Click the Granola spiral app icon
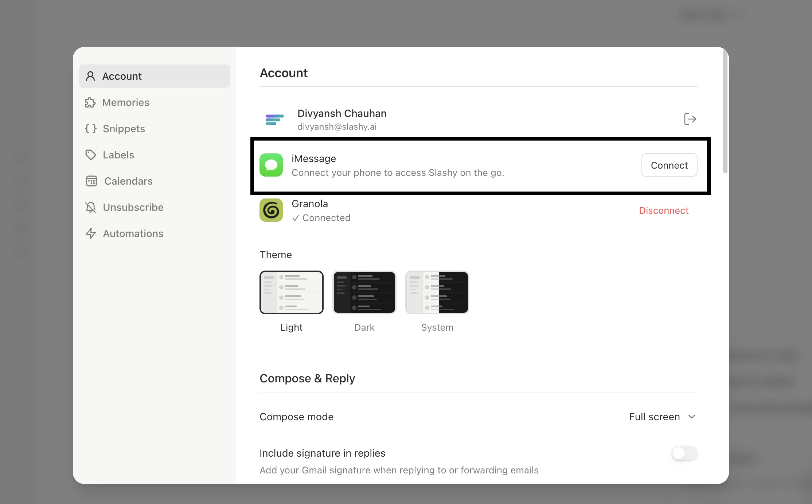This screenshot has height=504, width=812. click(271, 210)
